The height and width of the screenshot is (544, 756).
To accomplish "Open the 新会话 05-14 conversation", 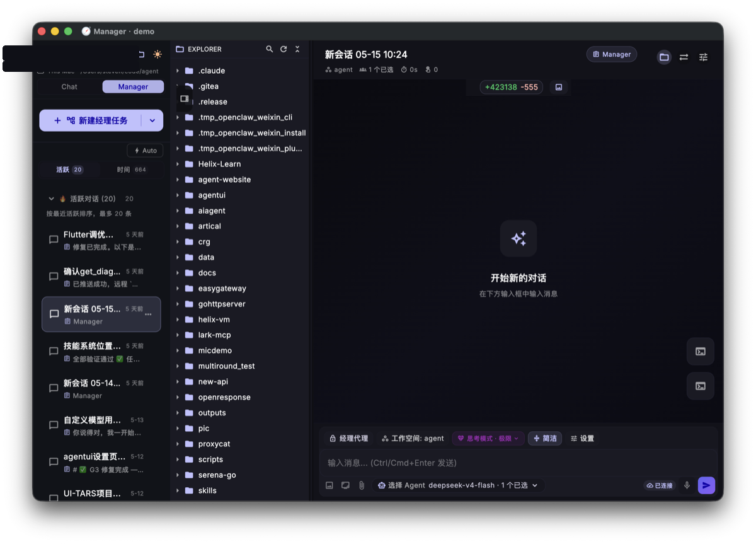I will click(x=101, y=389).
